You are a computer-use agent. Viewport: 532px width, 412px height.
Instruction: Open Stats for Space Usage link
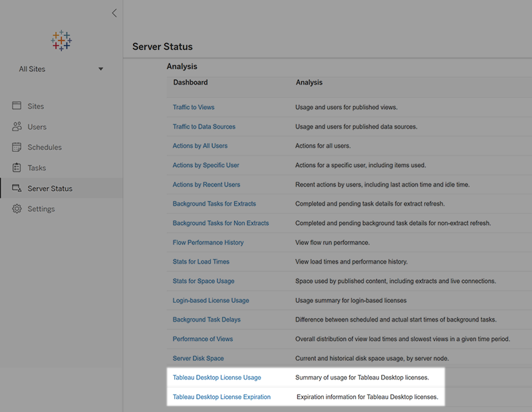[203, 281]
